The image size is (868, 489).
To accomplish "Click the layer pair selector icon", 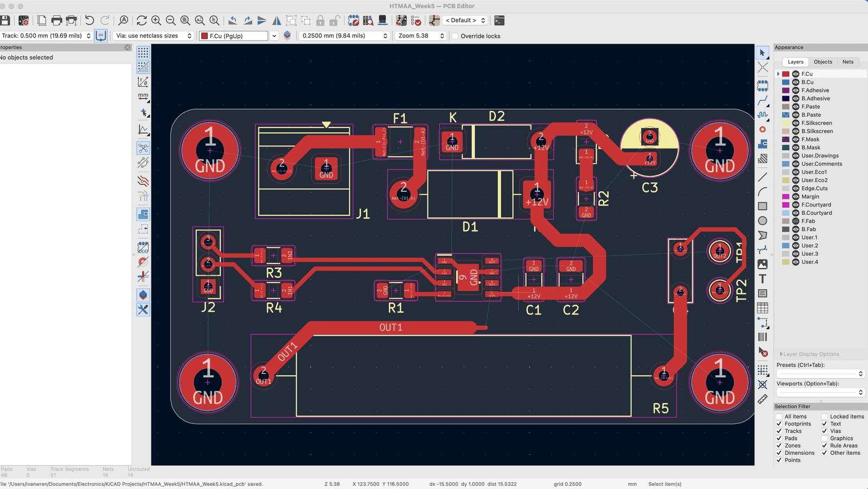I will point(288,35).
